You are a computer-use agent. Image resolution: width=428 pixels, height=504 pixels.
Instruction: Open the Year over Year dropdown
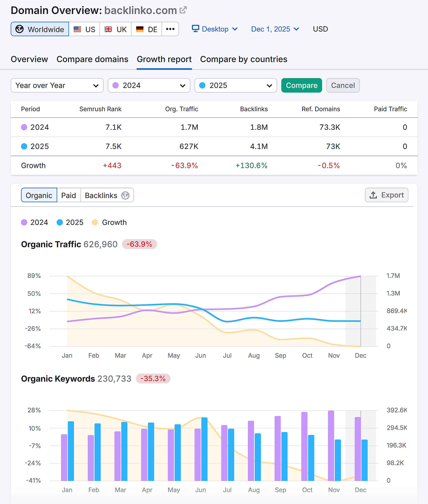coord(57,85)
